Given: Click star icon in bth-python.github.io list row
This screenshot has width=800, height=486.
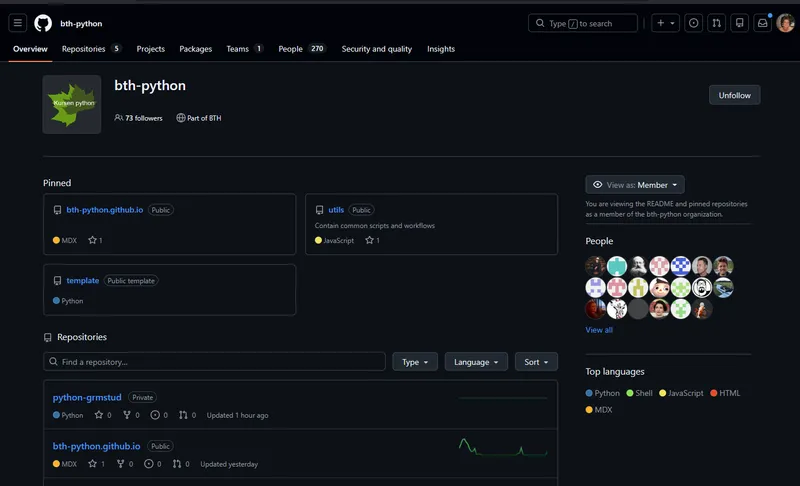Looking at the screenshot, I should [92, 464].
